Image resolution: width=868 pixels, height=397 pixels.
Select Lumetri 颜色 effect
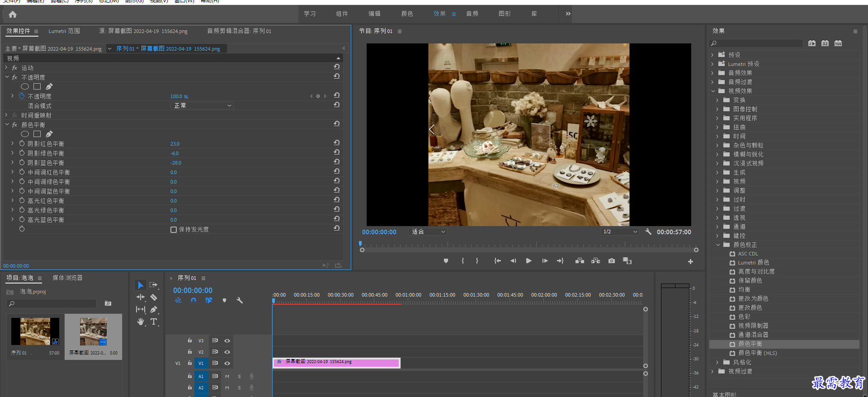[753, 263]
